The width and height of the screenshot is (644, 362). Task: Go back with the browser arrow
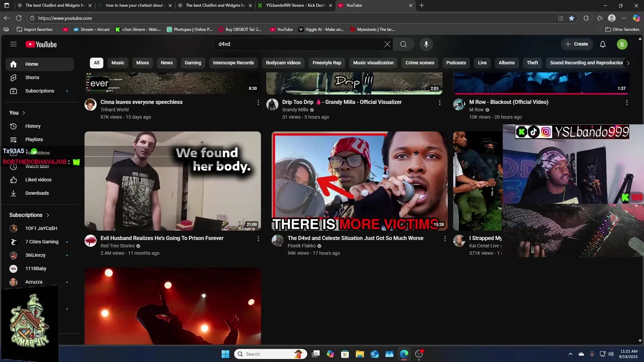click(x=7, y=18)
